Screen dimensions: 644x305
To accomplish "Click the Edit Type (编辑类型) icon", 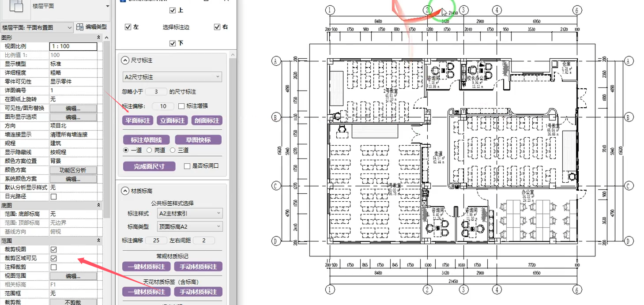I will [80, 27].
